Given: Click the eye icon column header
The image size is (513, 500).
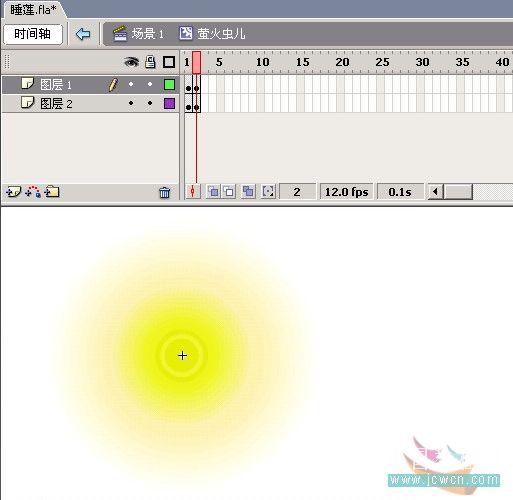Looking at the screenshot, I should (131, 62).
